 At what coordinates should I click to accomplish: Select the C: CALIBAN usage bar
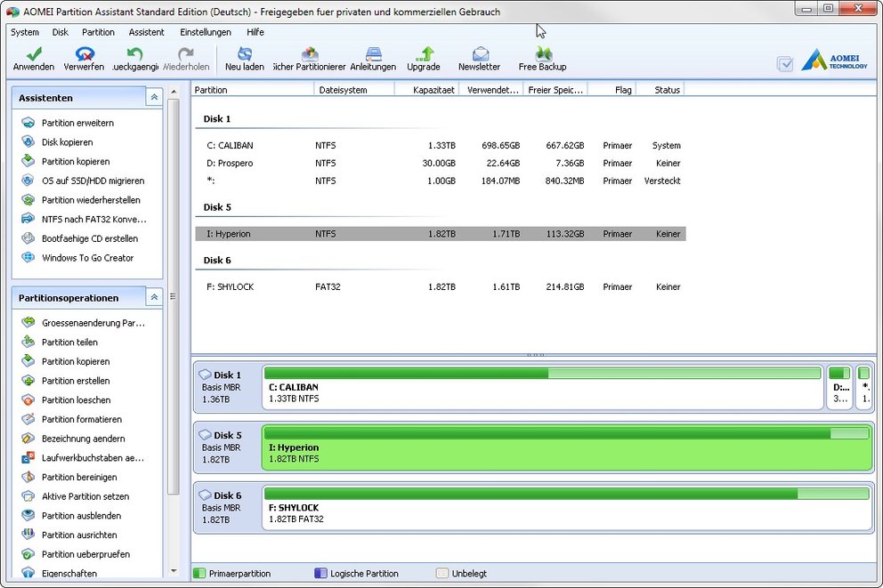point(542,373)
